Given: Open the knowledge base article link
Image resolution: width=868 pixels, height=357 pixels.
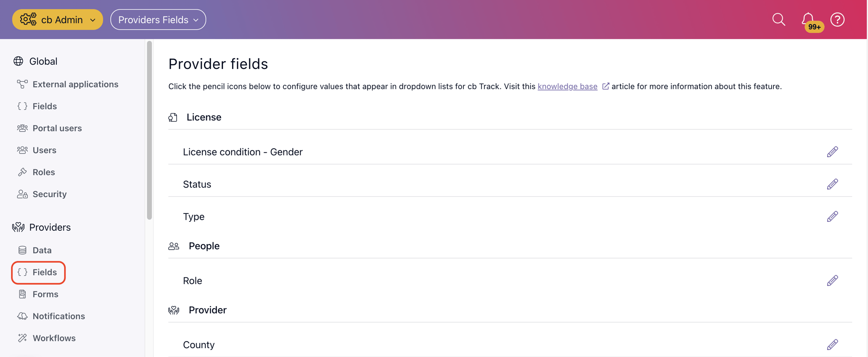Looking at the screenshot, I should point(567,86).
